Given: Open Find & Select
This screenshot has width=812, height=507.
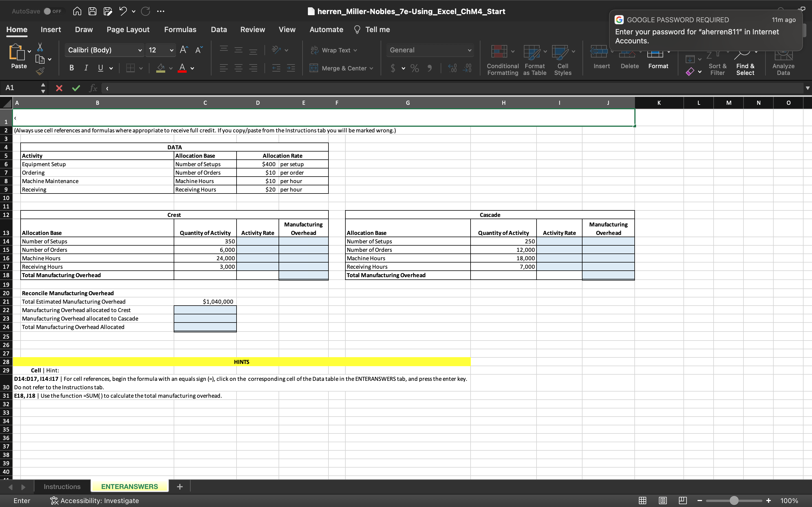Looking at the screenshot, I should (x=745, y=62).
